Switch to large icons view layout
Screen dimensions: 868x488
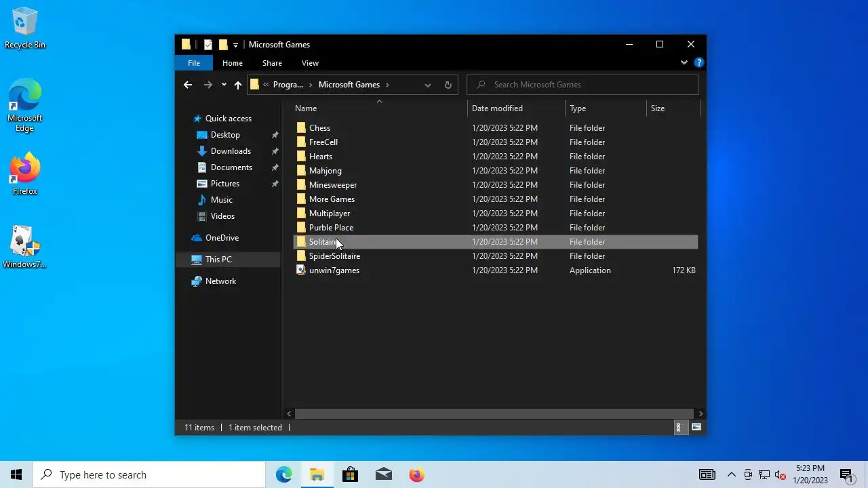696,428
